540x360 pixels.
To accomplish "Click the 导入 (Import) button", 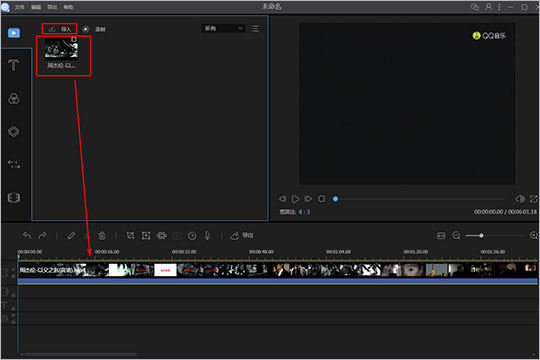I will coord(60,29).
